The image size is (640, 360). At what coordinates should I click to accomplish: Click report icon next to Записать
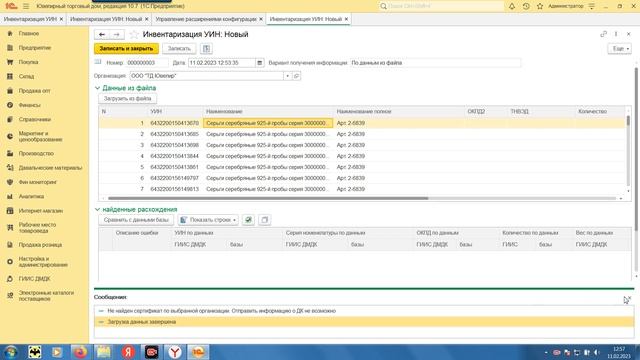206,49
